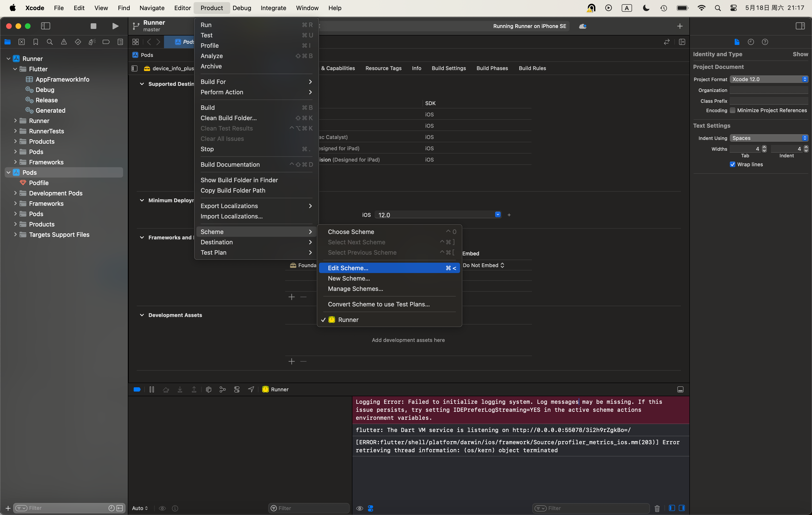
Task: Show the File inspector icon
Action: [x=737, y=42]
